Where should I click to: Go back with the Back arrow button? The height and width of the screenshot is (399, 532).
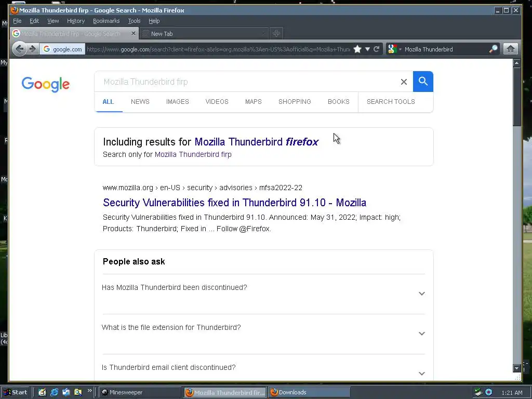pyautogui.click(x=20, y=49)
